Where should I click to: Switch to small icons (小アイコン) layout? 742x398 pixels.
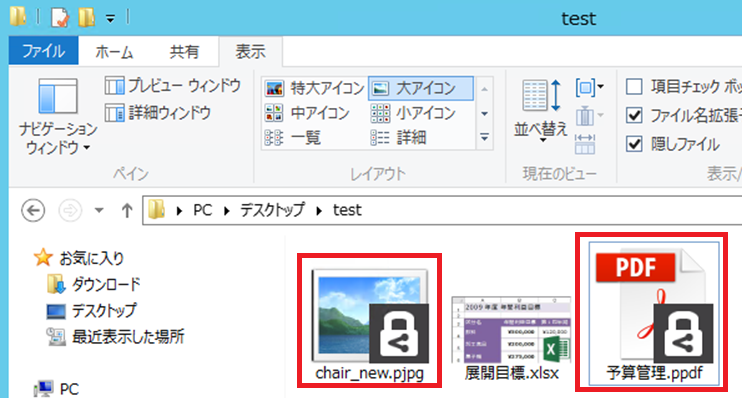[413, 113]
